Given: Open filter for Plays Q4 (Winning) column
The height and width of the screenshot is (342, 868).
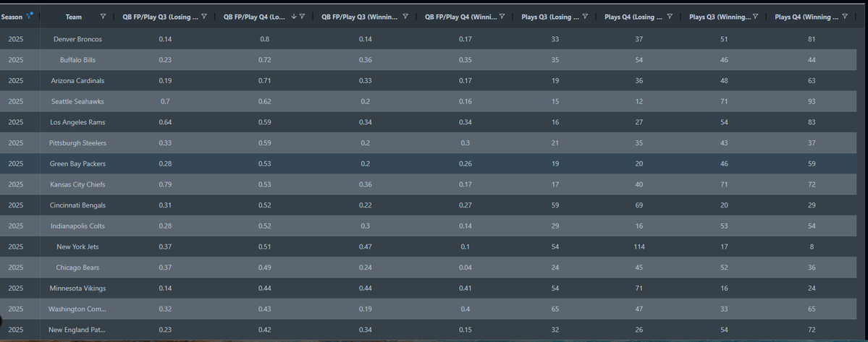Looking at the screenshot, I should (845, 17).
